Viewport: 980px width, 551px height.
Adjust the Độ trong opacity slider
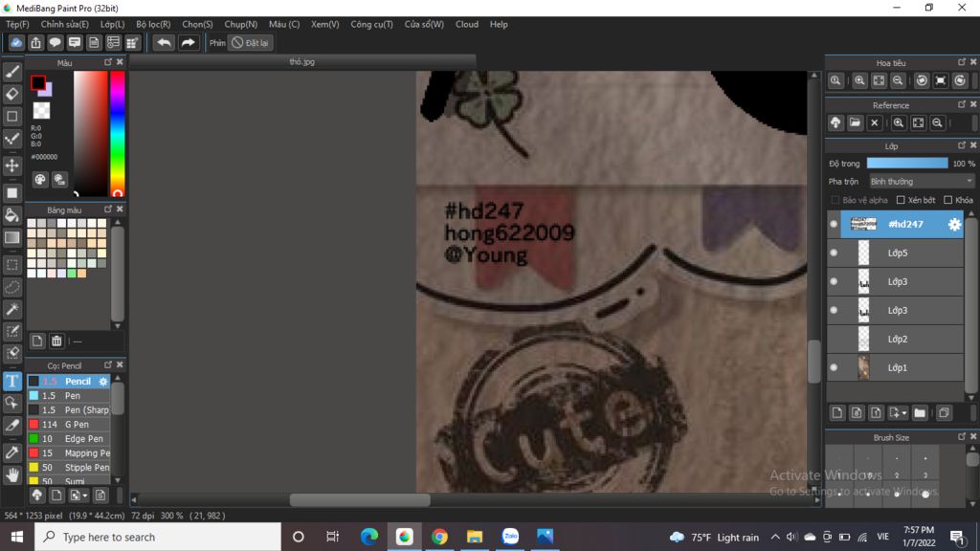click(907, 163)
